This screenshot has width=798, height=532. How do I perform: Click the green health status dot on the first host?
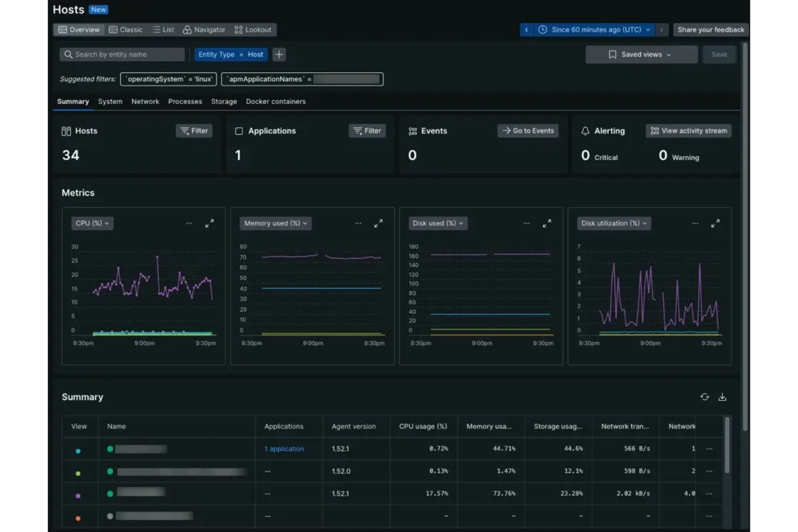111,448
